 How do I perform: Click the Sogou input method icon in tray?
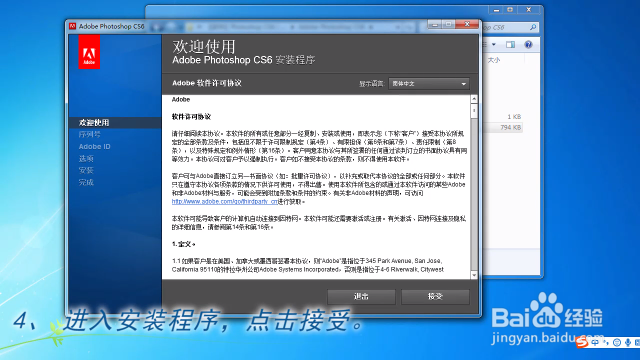point(582,342)
